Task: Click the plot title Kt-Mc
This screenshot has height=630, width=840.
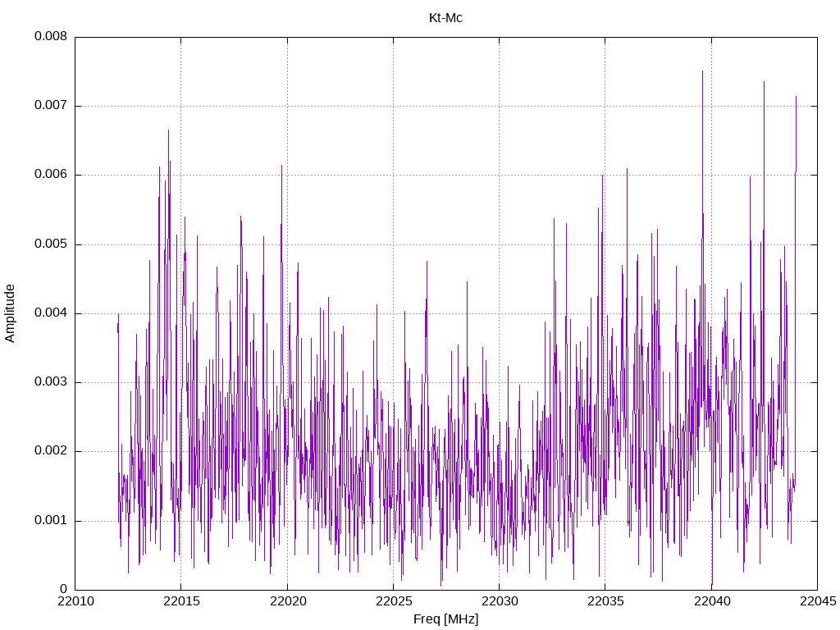Action: click(x=445, y=18)
